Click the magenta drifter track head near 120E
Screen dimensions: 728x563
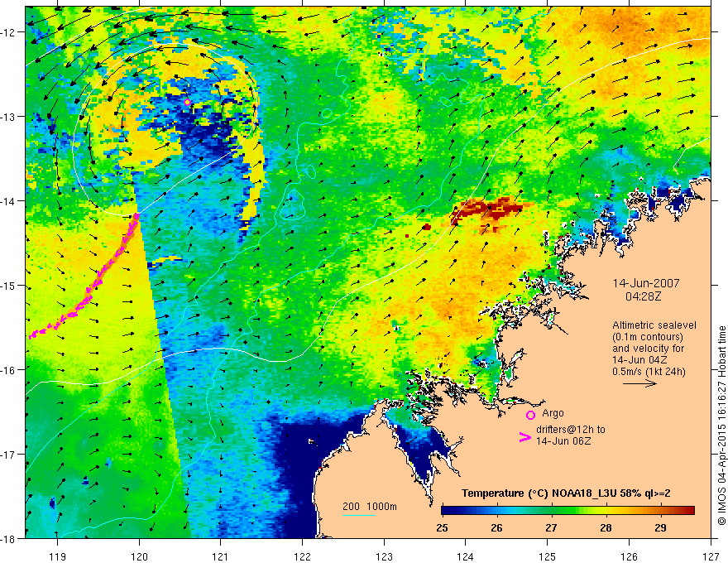pyautogui.click(x=136, y=216)
